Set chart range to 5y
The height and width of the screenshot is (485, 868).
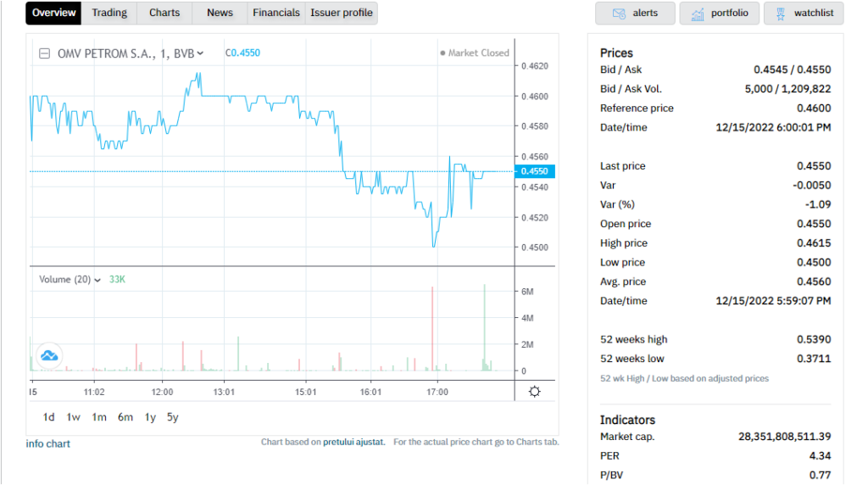click(173, 417)
